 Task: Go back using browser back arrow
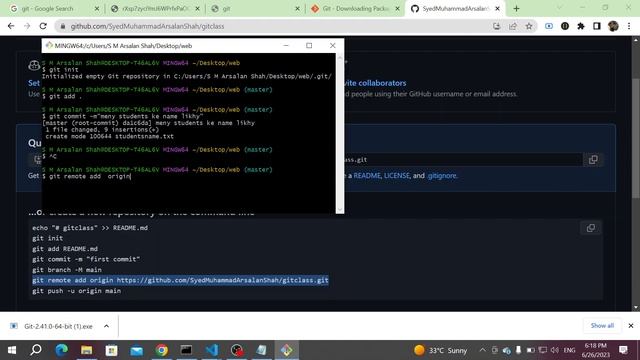[x=11, y=26]
